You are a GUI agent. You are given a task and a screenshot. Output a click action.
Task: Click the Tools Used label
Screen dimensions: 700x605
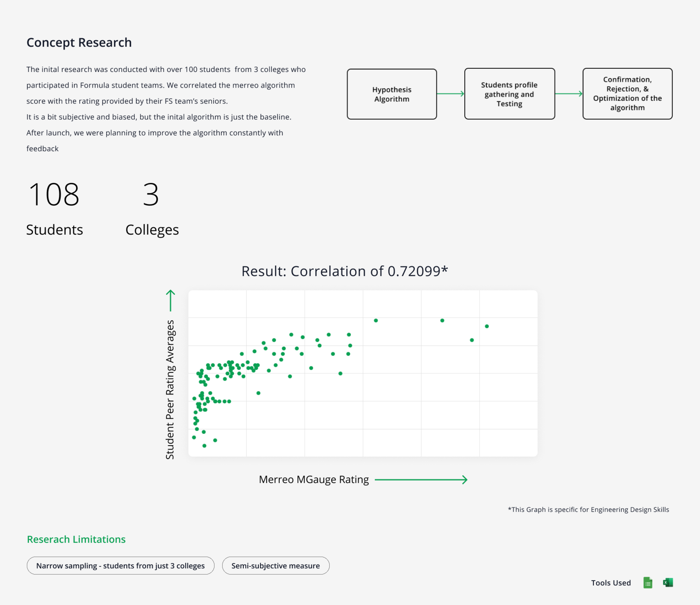(x=611, y=583)
